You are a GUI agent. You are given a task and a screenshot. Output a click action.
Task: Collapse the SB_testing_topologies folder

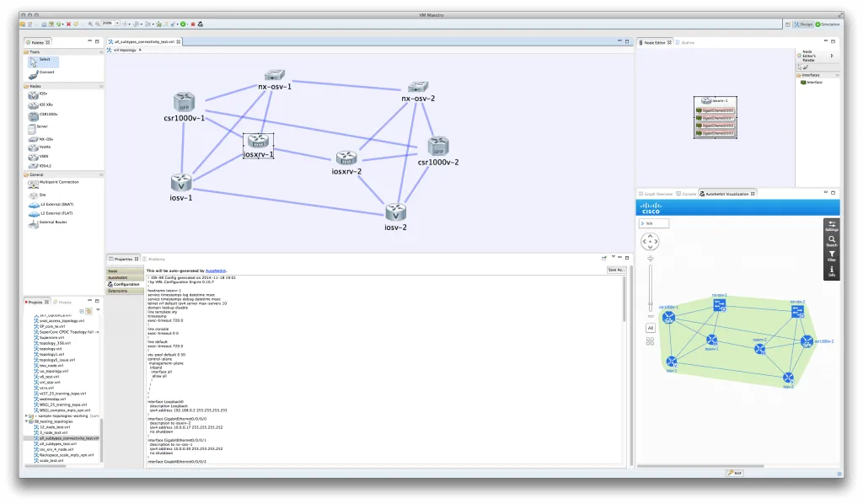tap(26, 421)
